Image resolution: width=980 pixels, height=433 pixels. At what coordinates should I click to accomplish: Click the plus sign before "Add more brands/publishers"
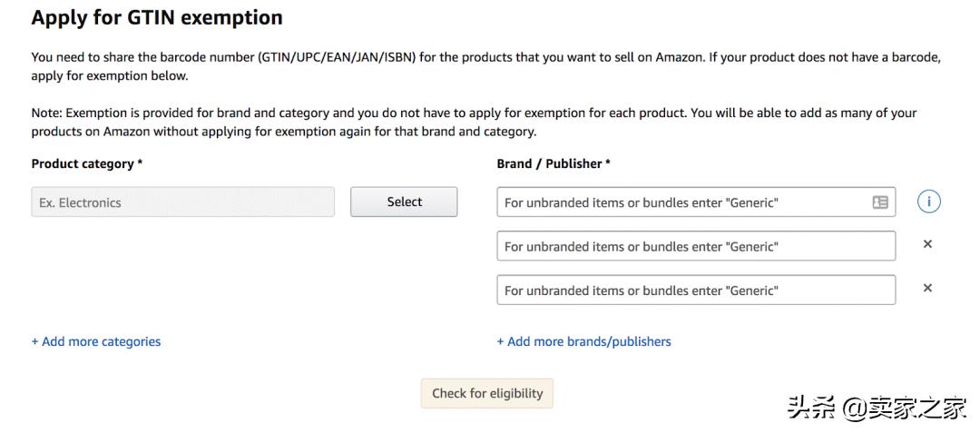[x=500, y=342]
